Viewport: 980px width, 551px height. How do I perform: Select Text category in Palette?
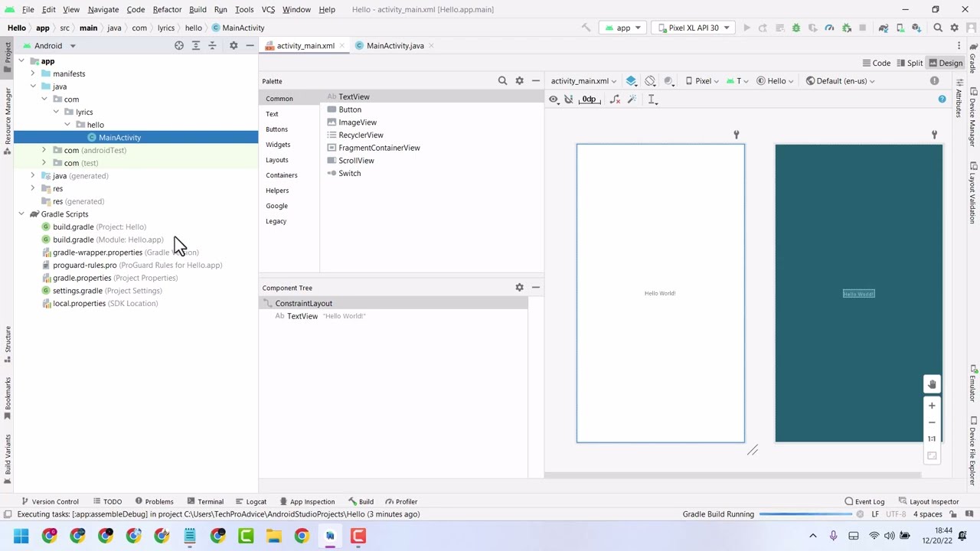pyautogui.click(x=272, y=113)
